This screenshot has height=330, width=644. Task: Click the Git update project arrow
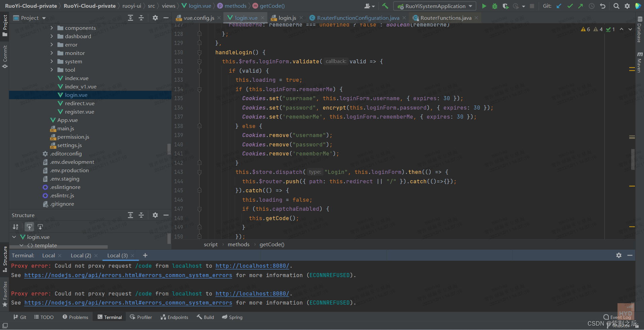point(559,6)
